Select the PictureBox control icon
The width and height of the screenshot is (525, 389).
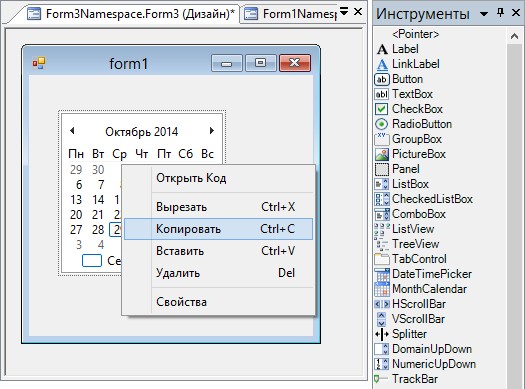[x=382, y=154]
